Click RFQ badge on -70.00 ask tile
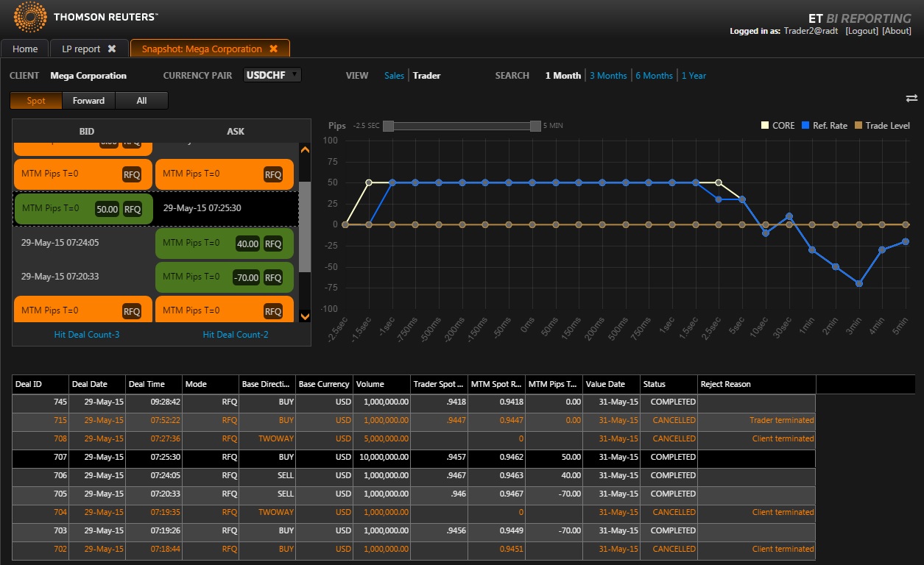 (273, 277)
